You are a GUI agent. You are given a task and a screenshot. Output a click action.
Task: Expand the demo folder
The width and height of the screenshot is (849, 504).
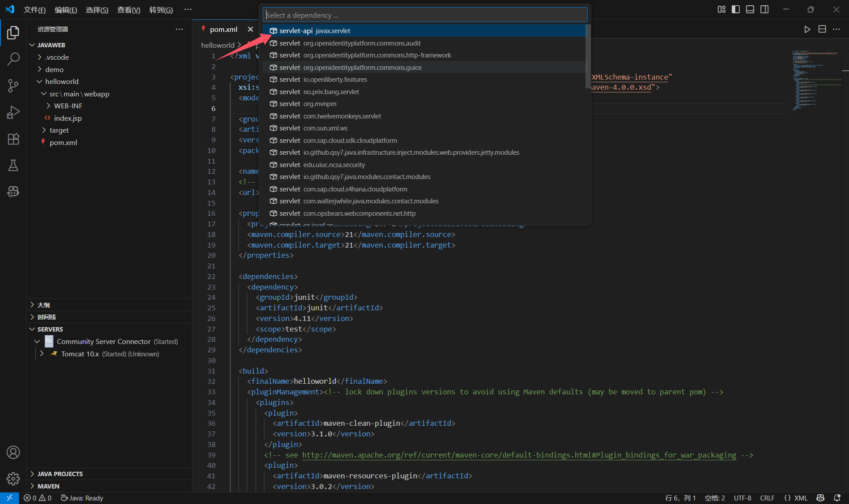(x=54, y=69)
